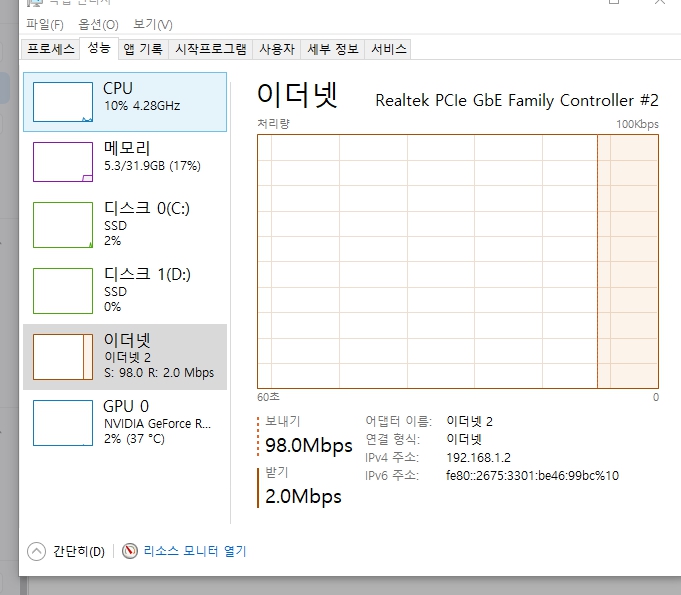
Task: Switch to the 프로세스 tab
Action: pyautogui.click(x=50, y=49)
